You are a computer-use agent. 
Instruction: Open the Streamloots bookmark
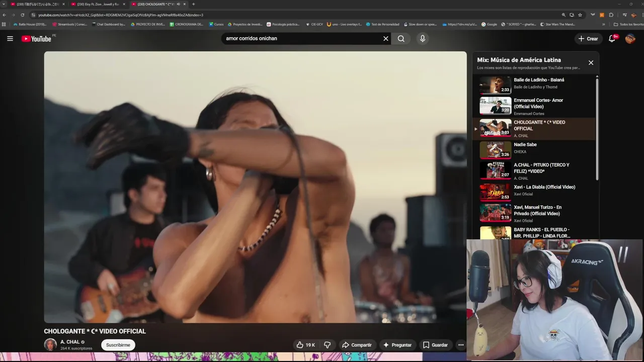tap(70, 24)
